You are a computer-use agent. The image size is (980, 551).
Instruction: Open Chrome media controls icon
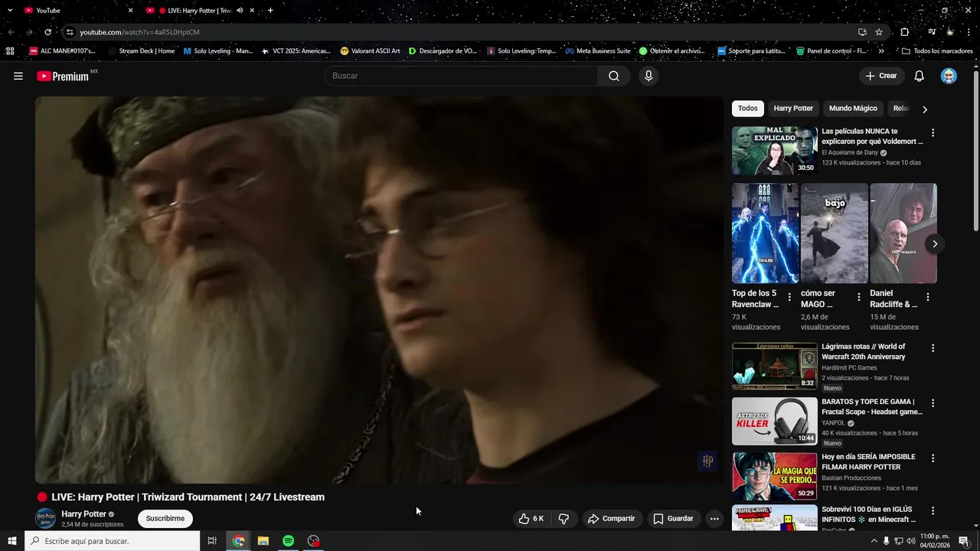tap(932, 32)
